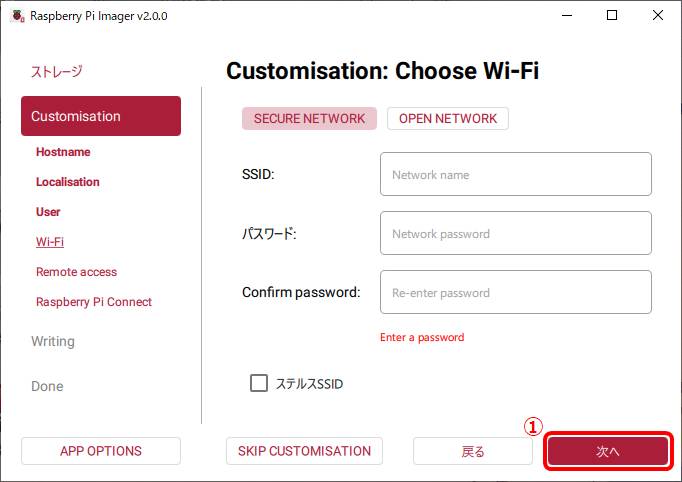Screen dimensions: 682x482
Task: Open the Hostname sub-step
Action: click(x=63, y=152)
